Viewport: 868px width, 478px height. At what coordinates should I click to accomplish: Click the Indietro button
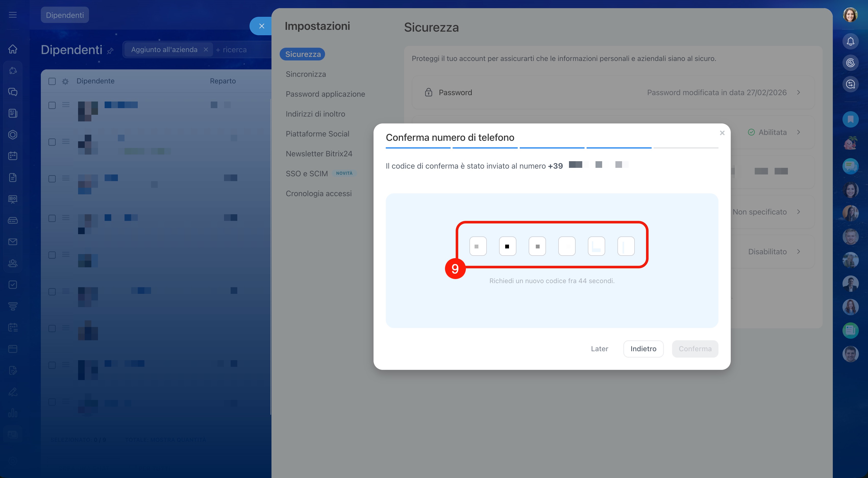pyautogui.click(x=643, y=349)
